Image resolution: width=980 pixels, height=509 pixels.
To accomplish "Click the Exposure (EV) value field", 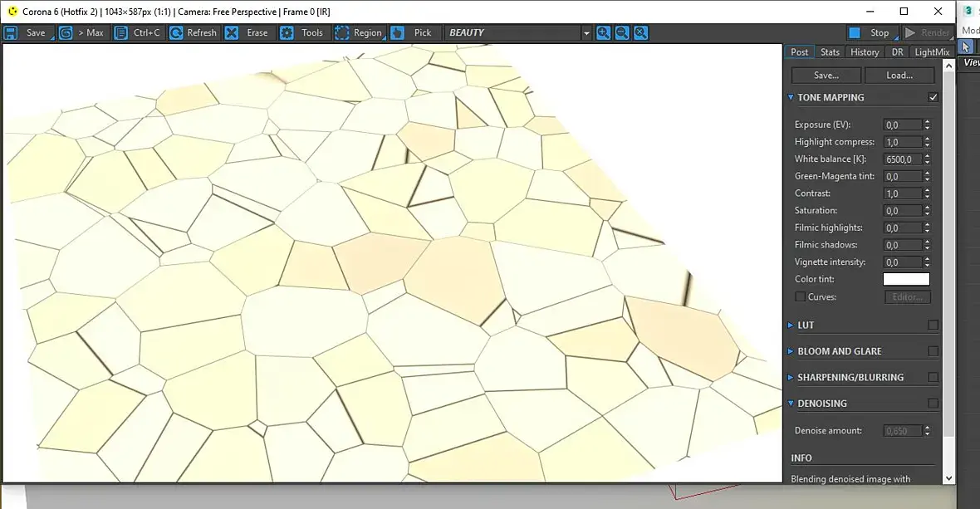I will pos(903,125).
